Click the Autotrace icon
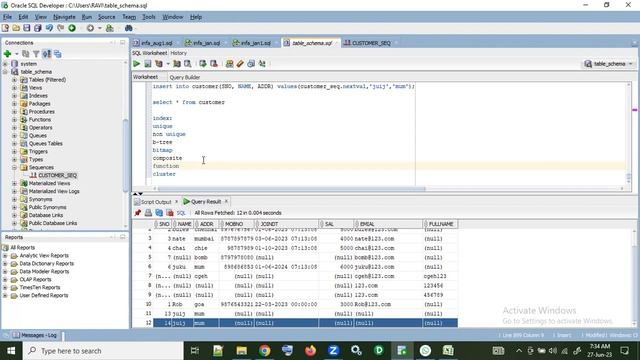Viewport: 640px width, 360px height. coord(177,64)
